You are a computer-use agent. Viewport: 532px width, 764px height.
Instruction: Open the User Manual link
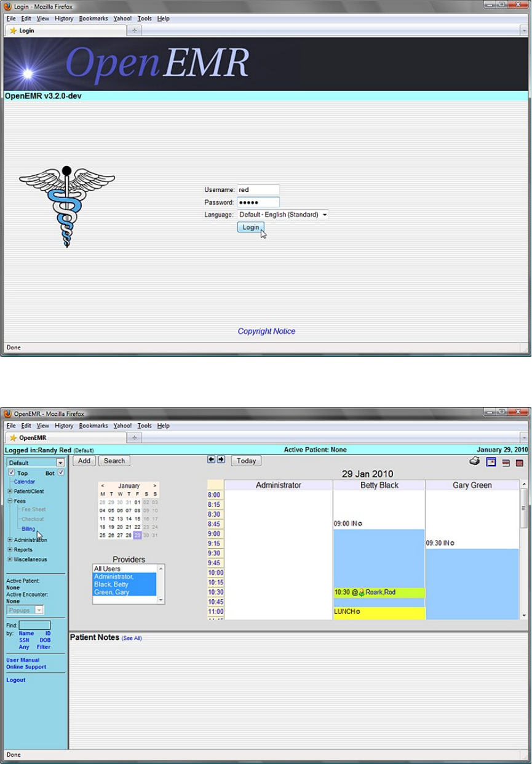coord(23,660)
